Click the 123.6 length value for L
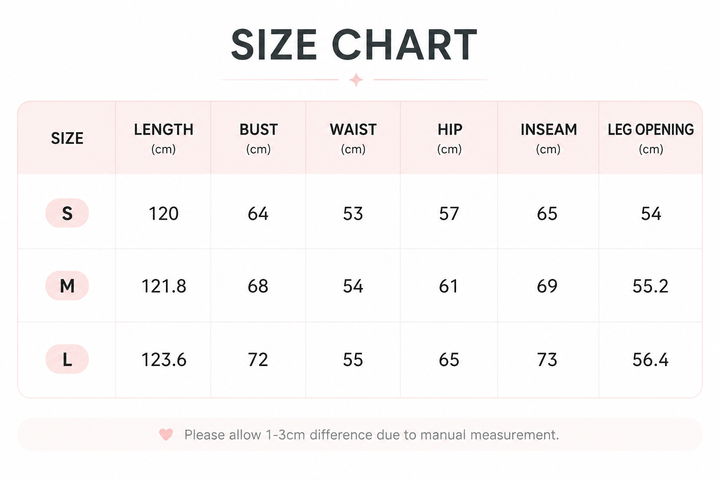 (163, 359)
